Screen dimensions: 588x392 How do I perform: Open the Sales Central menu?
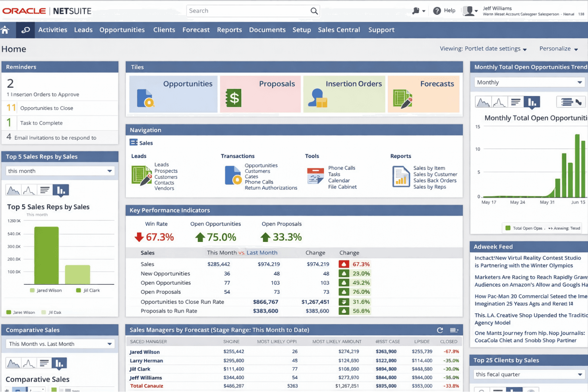tap(339, 30)
